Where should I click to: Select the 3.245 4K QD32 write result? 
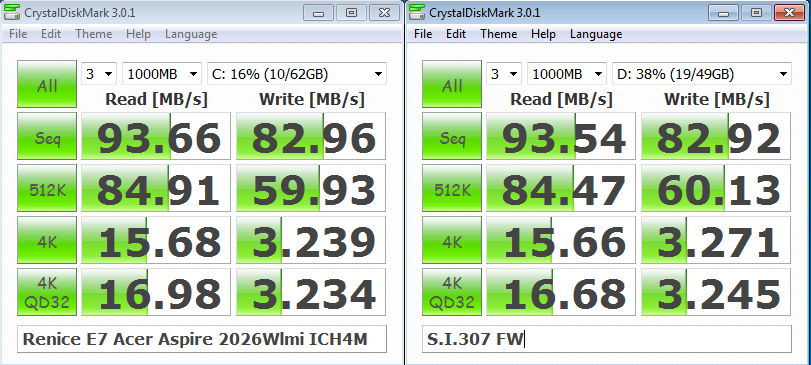tap(716, 292)
